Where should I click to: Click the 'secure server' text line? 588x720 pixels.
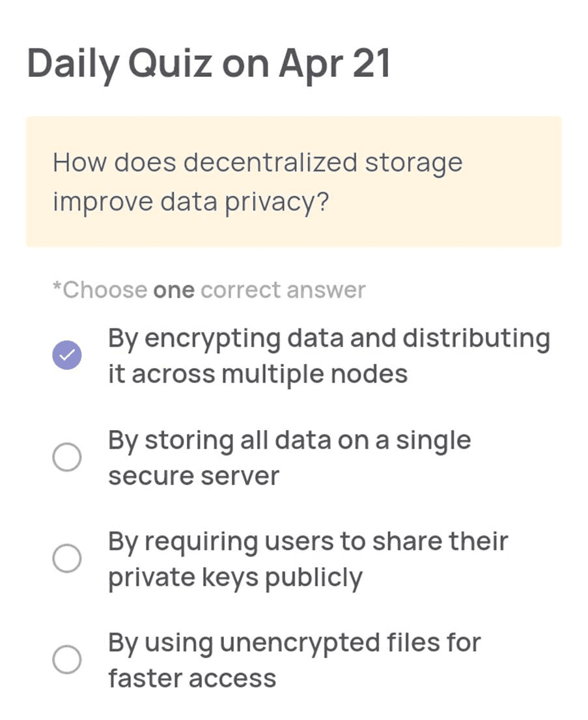[193, 476]
